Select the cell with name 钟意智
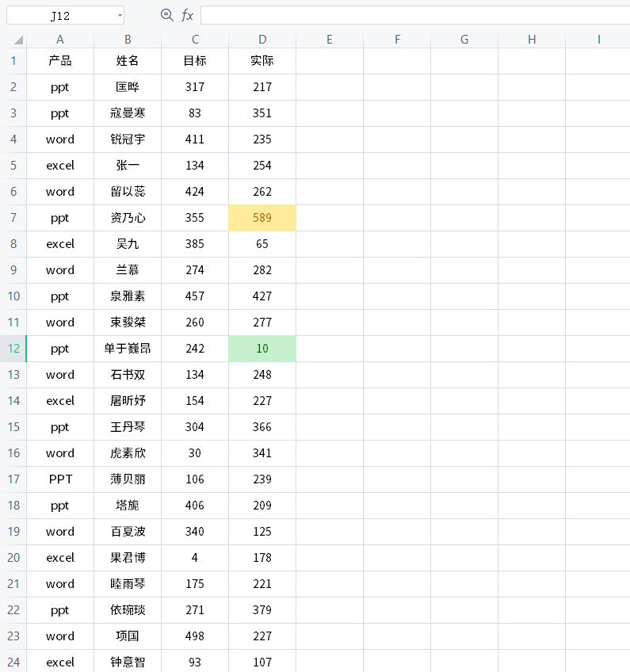This screenshot has height=672, width=630. 128,662
